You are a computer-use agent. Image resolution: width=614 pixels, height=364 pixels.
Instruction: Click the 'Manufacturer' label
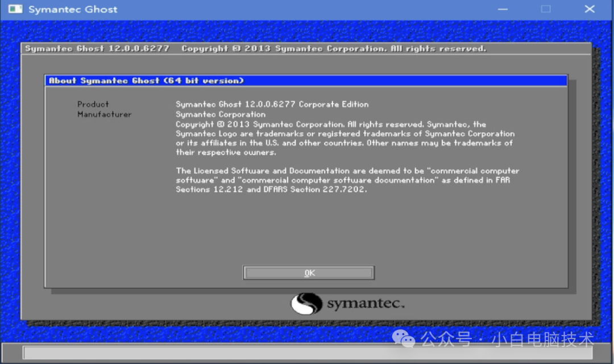click(104, 115)
